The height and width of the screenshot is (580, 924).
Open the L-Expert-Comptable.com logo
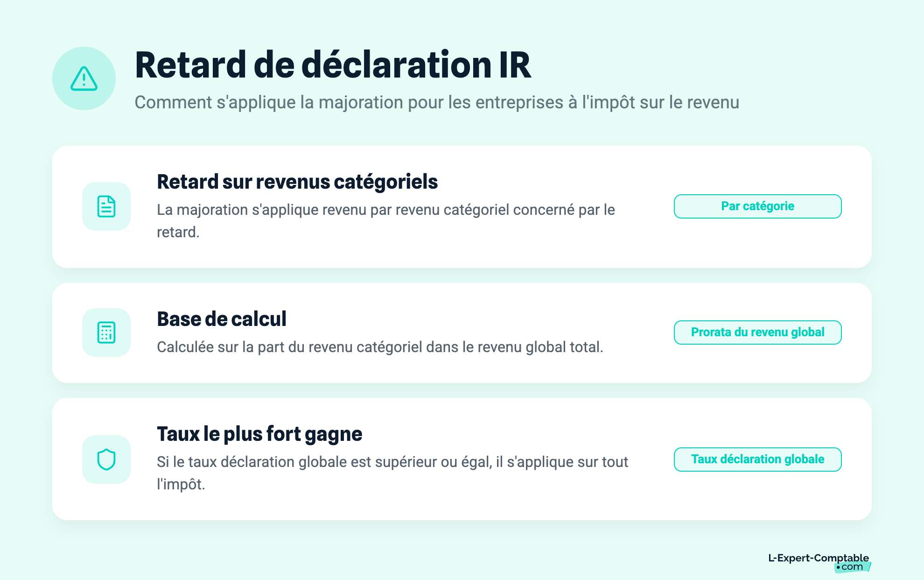click(819, 562)
